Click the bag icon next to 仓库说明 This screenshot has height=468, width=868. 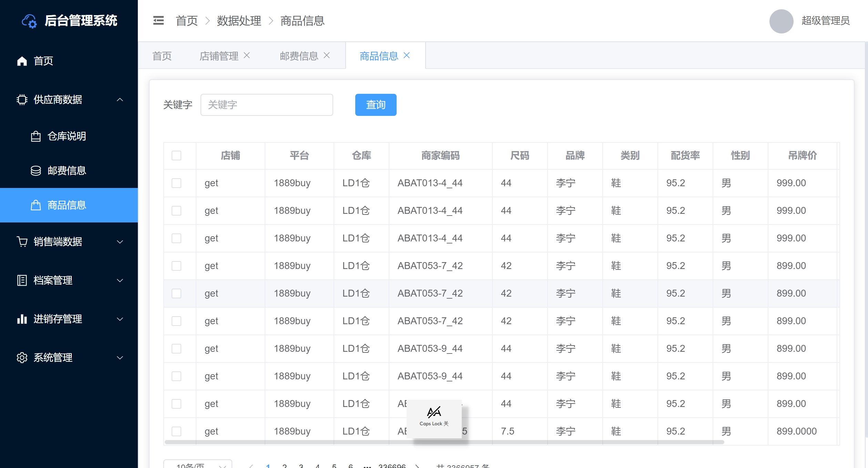pos(36,137)
